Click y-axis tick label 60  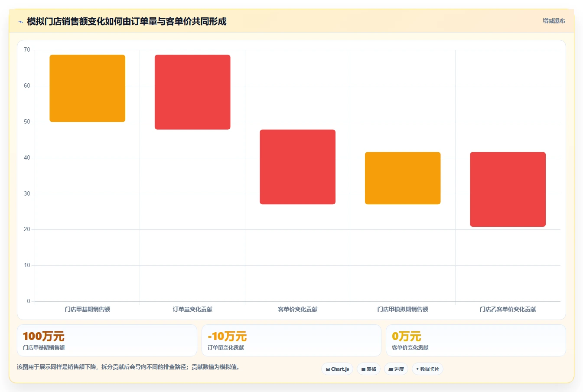point(27,86)
